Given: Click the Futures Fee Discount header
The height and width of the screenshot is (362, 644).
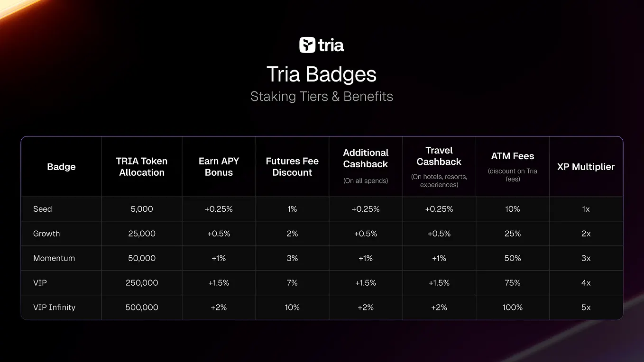Looking at the screenshot, I should point(292,167).
